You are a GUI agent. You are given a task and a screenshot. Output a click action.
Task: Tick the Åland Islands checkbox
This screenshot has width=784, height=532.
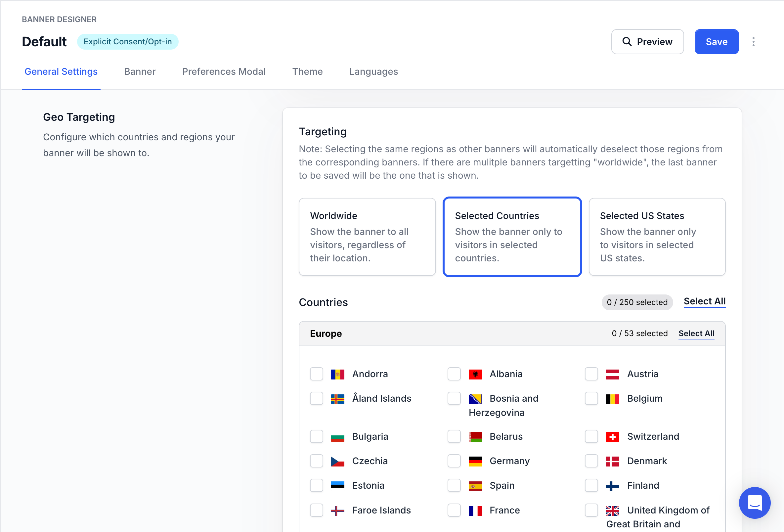click(317, 398)
